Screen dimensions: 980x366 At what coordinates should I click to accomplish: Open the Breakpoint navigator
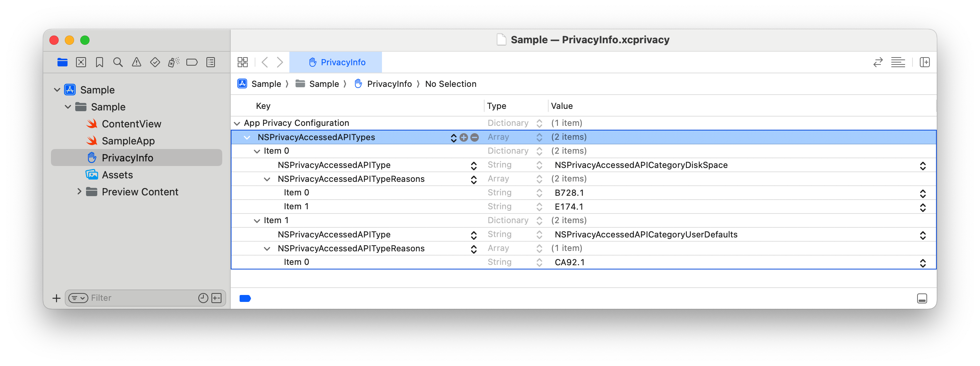[x=192, y=62]
